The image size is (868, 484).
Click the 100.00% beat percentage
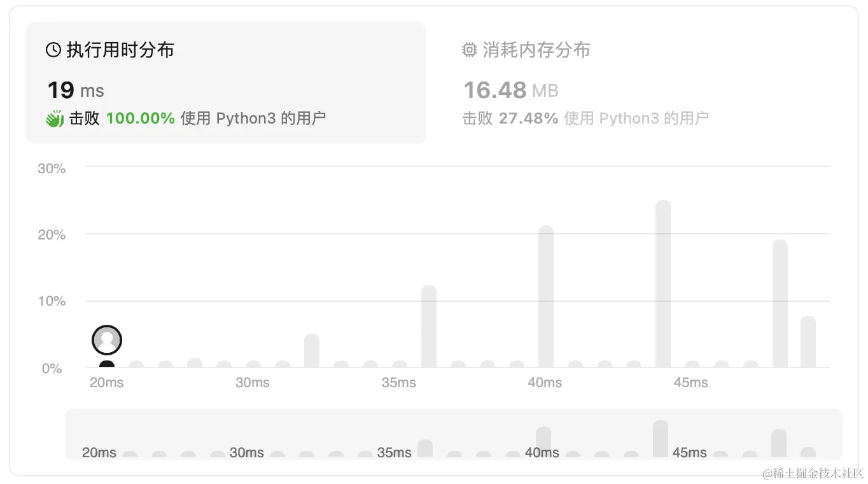click(140, 118)
